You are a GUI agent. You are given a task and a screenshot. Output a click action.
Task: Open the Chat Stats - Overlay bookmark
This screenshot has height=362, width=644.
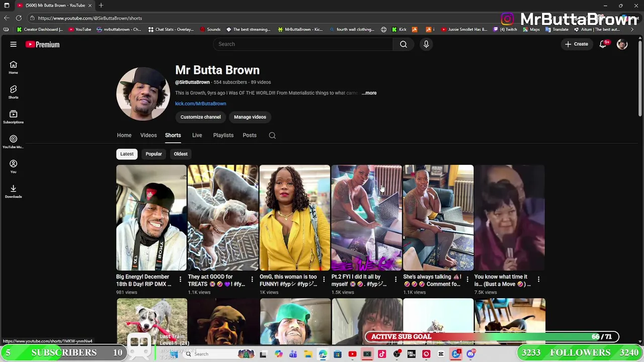coord(171,29)
